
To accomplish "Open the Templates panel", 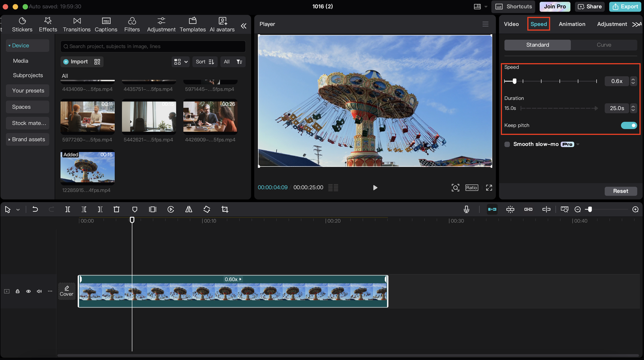I will pyautogui.click(x=193, y=24).
